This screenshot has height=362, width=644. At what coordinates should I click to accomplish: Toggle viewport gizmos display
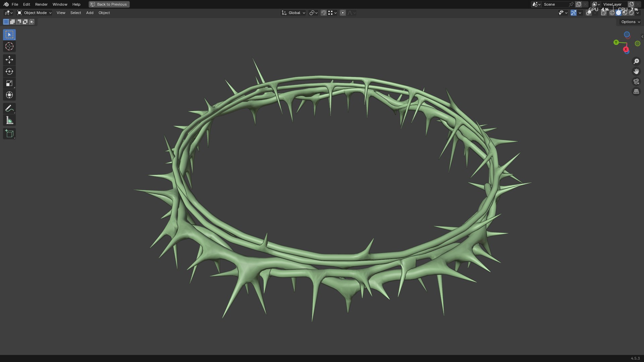(574, 13)
